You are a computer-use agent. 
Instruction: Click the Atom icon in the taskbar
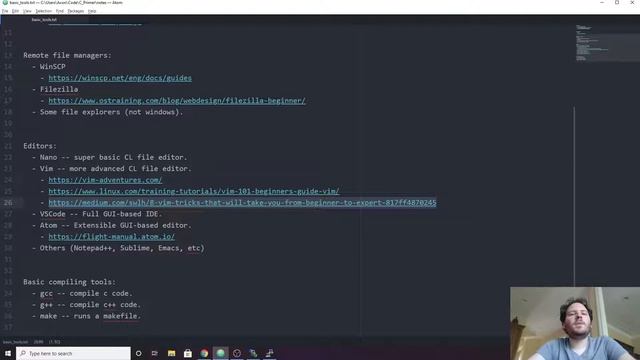[220, 353]
